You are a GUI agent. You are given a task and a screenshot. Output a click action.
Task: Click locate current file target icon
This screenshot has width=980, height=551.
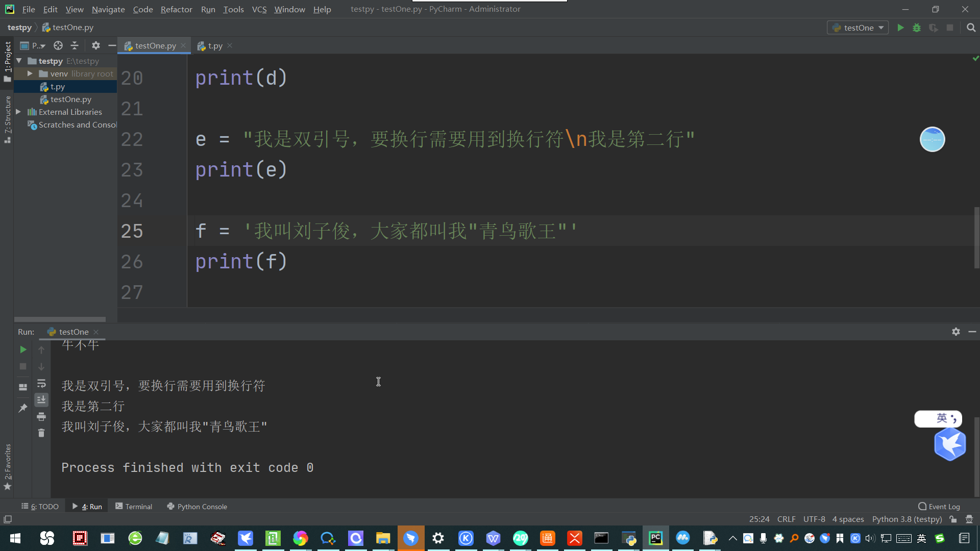point(58,45)
